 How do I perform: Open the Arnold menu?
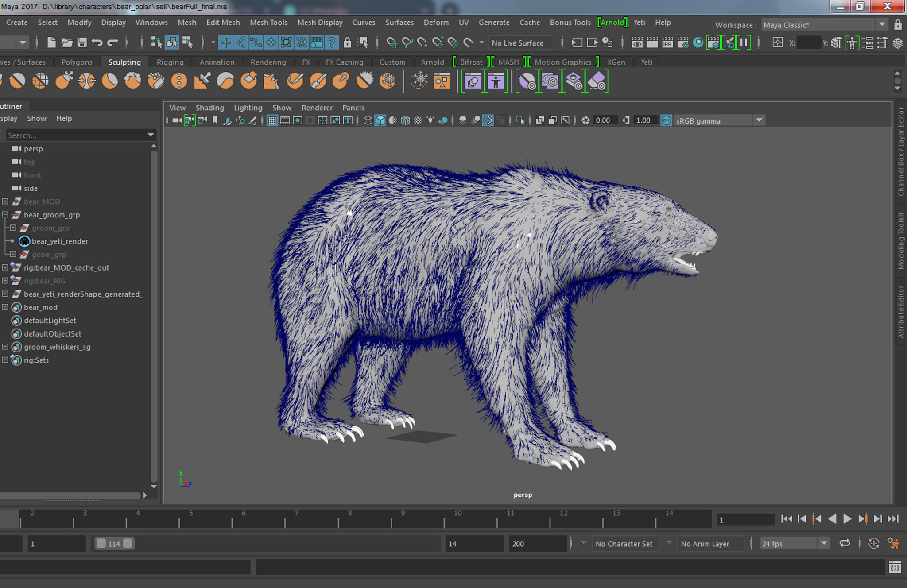click(612, 23)
